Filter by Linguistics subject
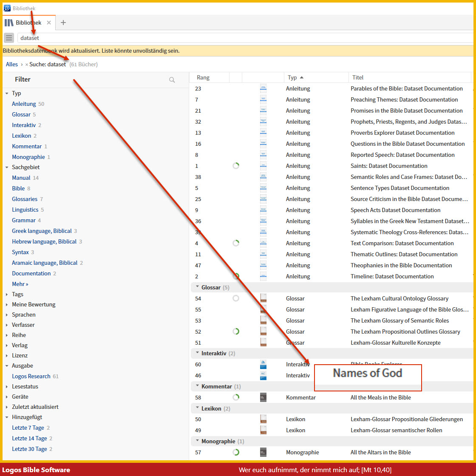 (25, 210)
